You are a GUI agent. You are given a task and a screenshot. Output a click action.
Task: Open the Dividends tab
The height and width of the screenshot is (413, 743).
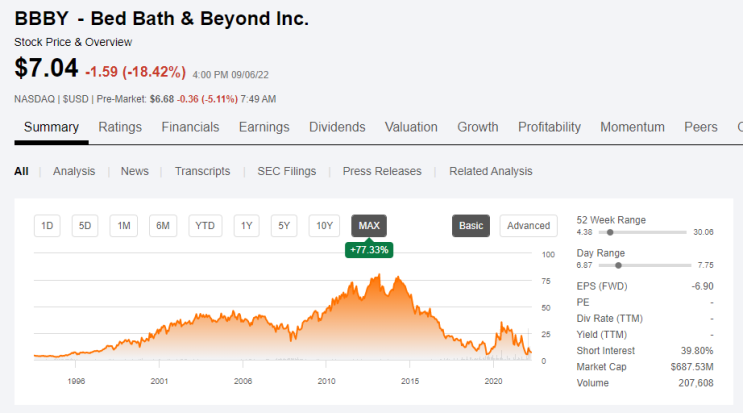[337, 127]
